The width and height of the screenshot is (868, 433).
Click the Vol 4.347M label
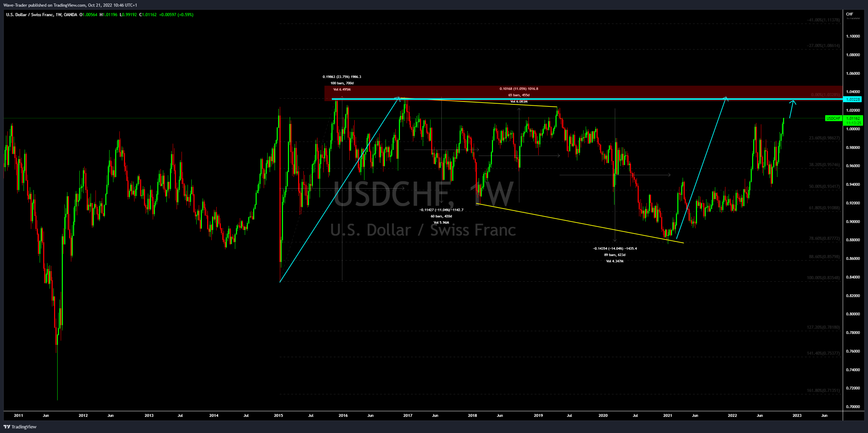pyautogui.click(x=614, y=261)
